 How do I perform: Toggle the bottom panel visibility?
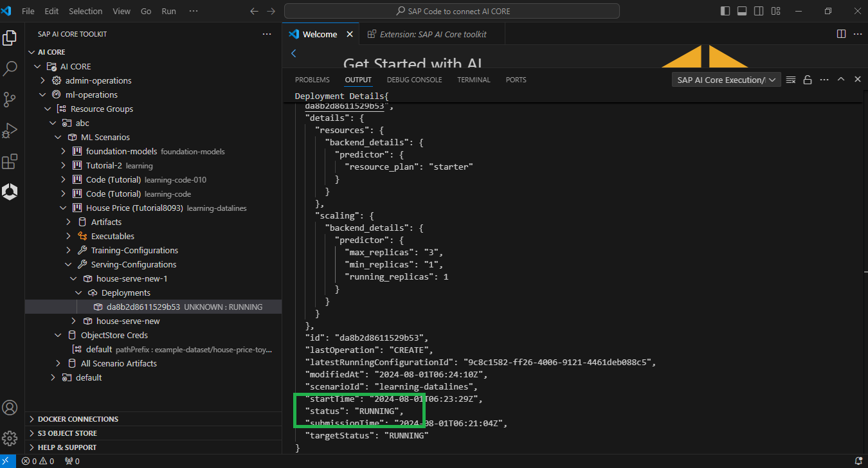pos(742,11)
